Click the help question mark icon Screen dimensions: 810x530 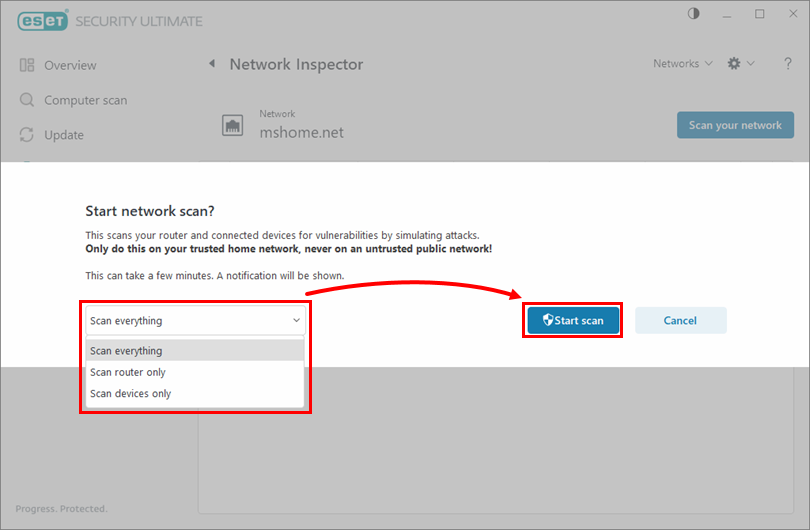coord(776,64)
